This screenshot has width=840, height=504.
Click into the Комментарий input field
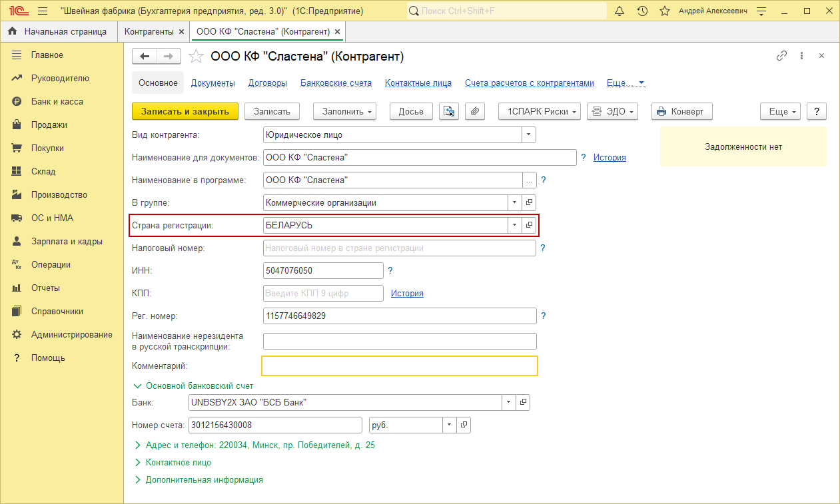[399, 366]
